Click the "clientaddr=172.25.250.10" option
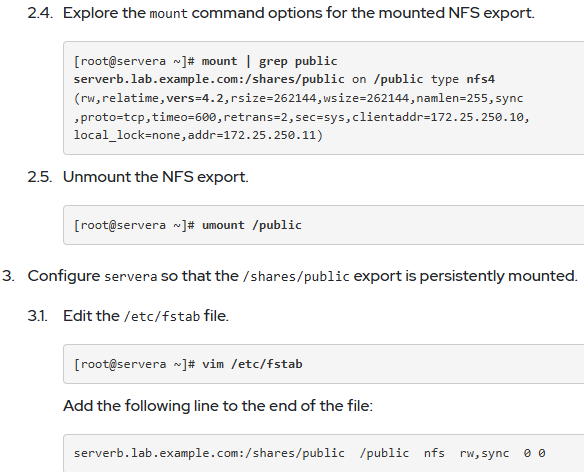584x472 pixels. pyautogui.click(x=438, y=117)
